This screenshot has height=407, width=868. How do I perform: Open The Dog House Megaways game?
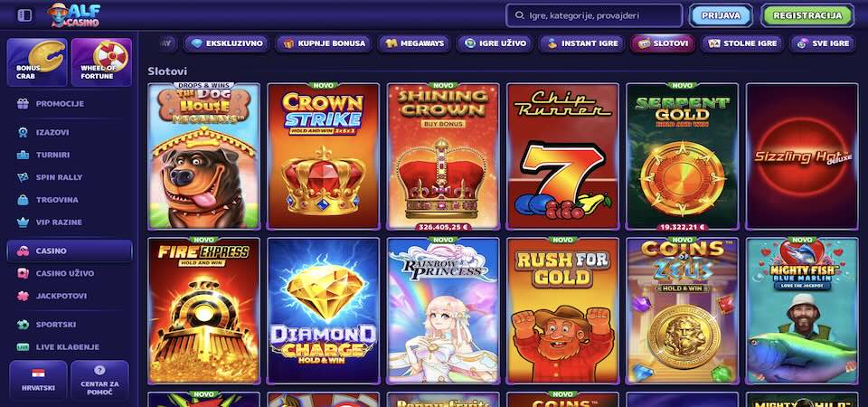point(203,156)
